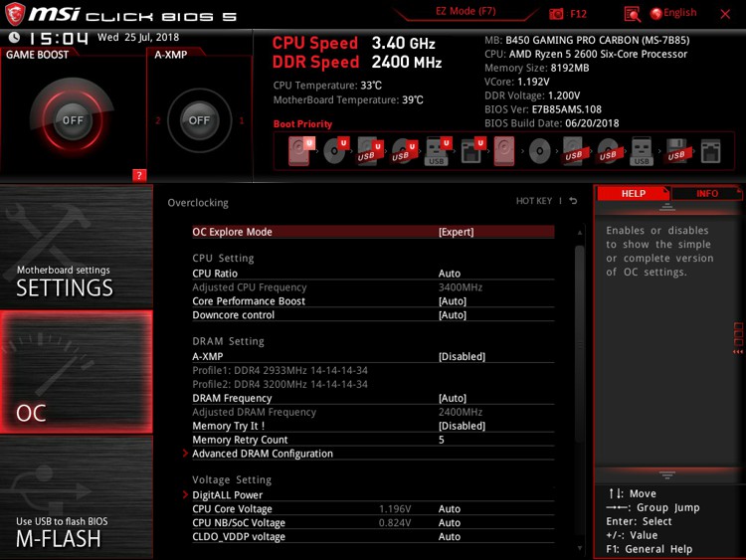This screenshot has height=560, width=746.
Task: Click the settings list scrollbar track
Action: pyautogui.click(x=580, y=390)
